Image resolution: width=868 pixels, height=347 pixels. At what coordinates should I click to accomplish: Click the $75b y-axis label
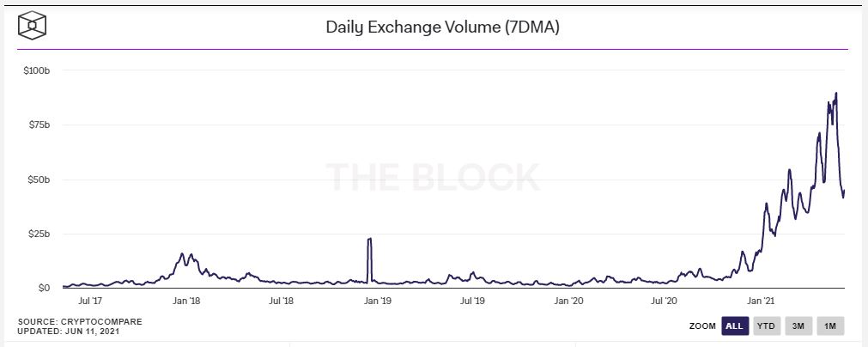39,125
